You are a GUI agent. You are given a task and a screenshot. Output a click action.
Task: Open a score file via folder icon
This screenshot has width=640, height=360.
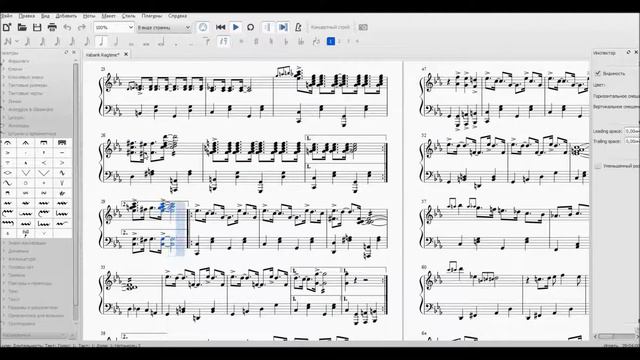coord(22,27)
